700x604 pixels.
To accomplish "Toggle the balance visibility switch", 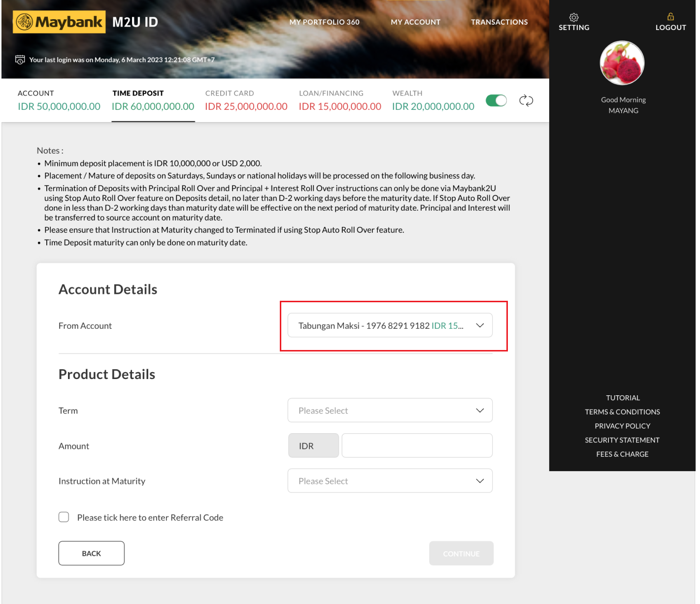I will click(x=496, y=100).
